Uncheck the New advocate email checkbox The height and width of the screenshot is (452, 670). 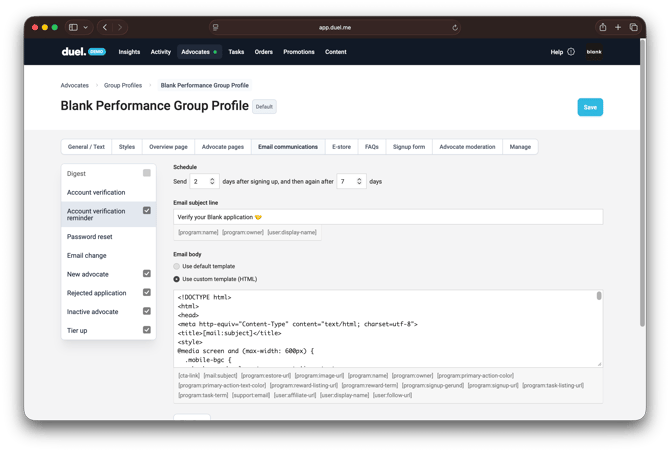pos(146,274)
